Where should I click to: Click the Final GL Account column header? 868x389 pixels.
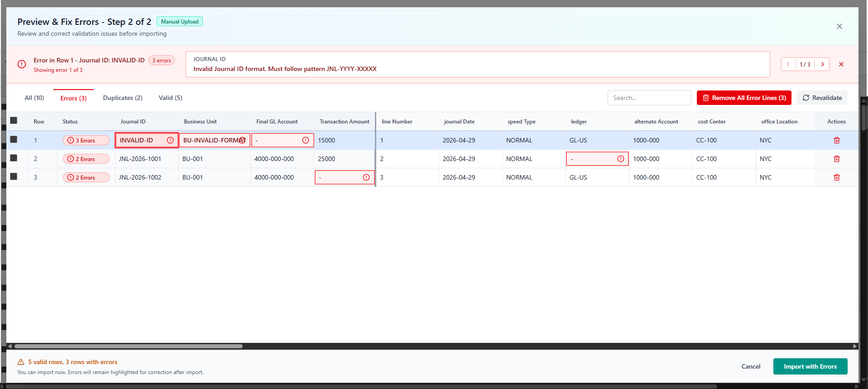[277, 122]
